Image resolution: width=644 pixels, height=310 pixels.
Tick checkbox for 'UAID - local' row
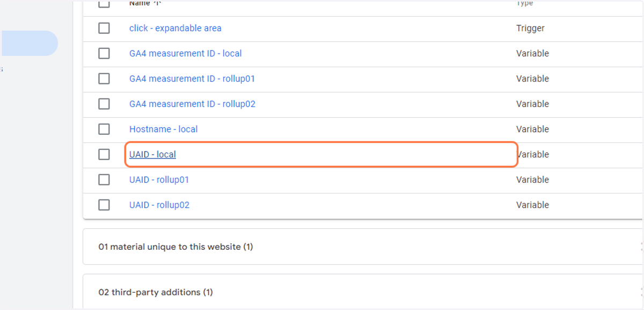pos(104,154)
